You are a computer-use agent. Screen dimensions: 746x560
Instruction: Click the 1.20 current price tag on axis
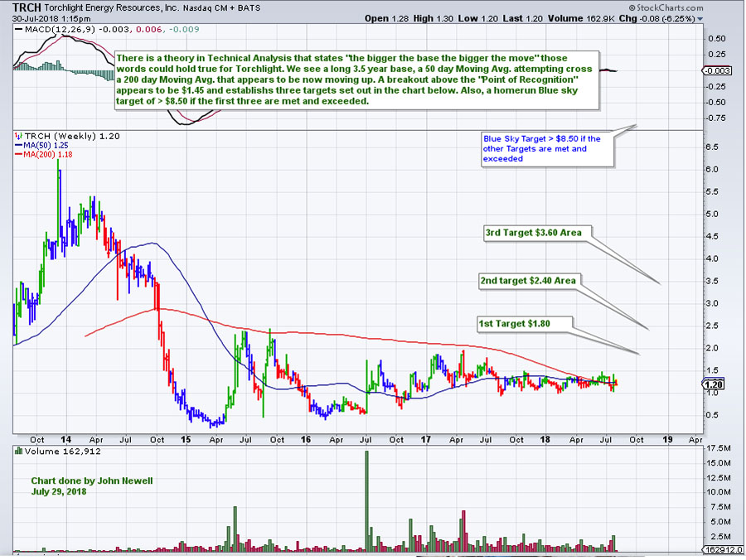(715, 384)
